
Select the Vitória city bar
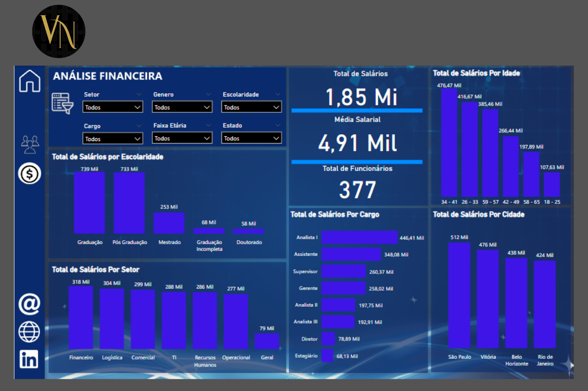[x=488, y=299]
